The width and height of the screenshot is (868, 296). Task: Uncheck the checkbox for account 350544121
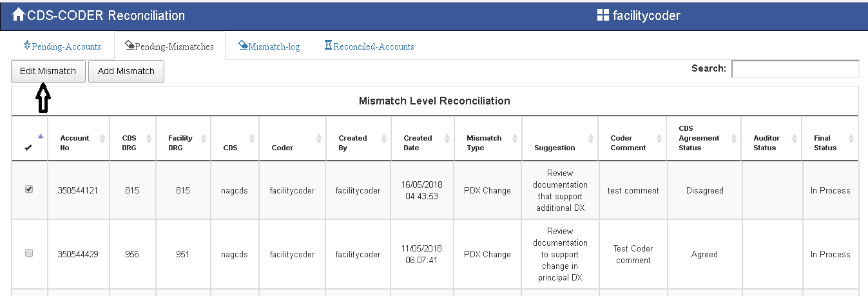[x=29, y=189]
